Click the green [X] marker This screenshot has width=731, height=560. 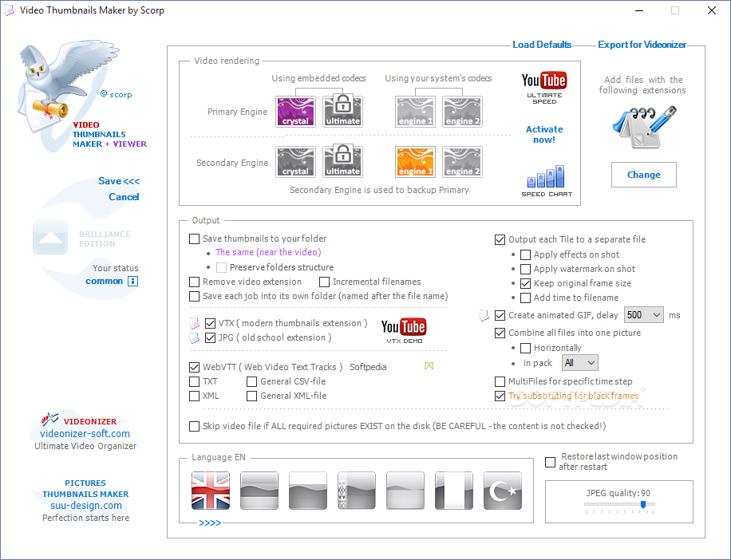click(429, 365)
